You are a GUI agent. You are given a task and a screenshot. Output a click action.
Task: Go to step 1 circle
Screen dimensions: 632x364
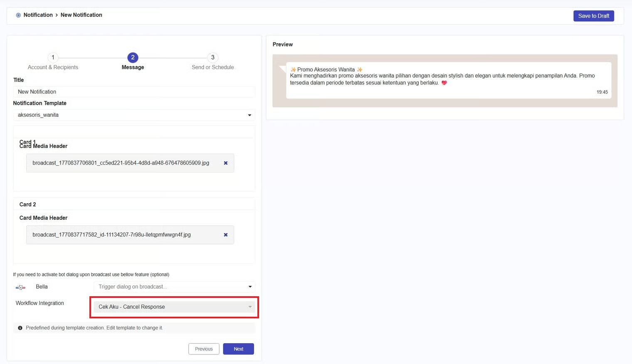pyautogui.click(x=53, y=57)
